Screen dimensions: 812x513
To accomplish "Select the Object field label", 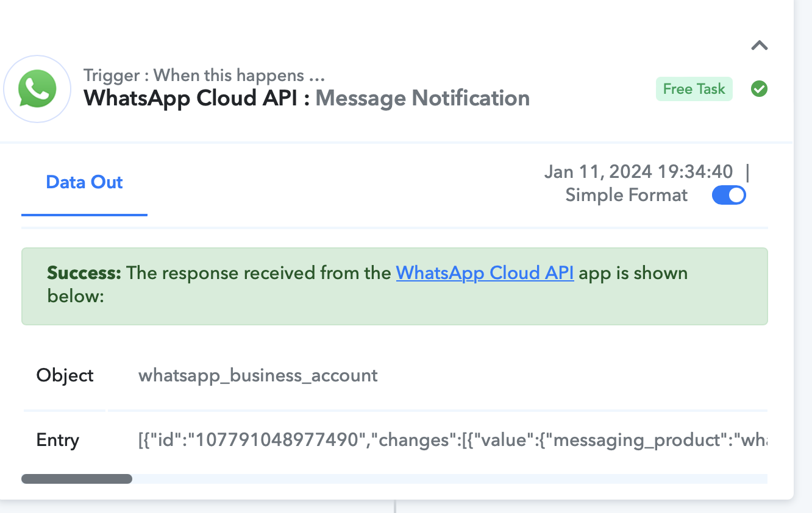I will (65, 375).
